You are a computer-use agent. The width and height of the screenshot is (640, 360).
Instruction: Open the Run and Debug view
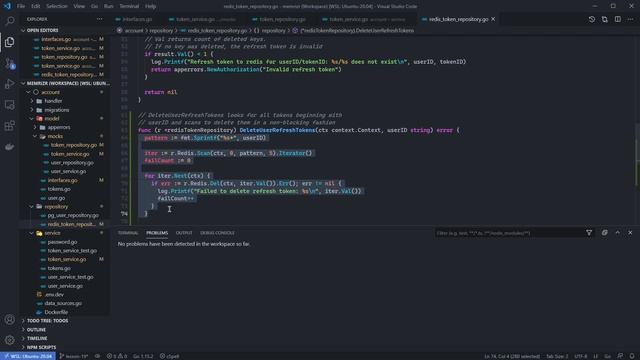pyautogui.click(x=9, y=84)
